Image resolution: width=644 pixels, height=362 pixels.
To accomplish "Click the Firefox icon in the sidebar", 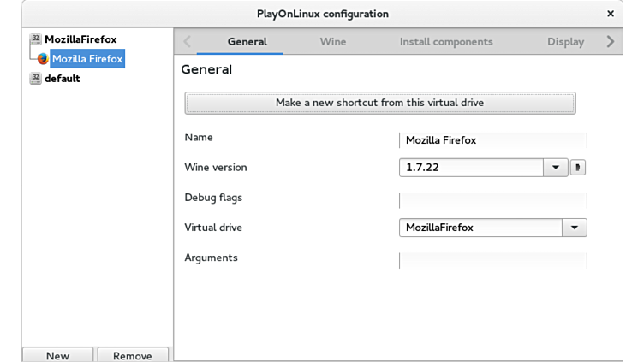I will (43, 59).
